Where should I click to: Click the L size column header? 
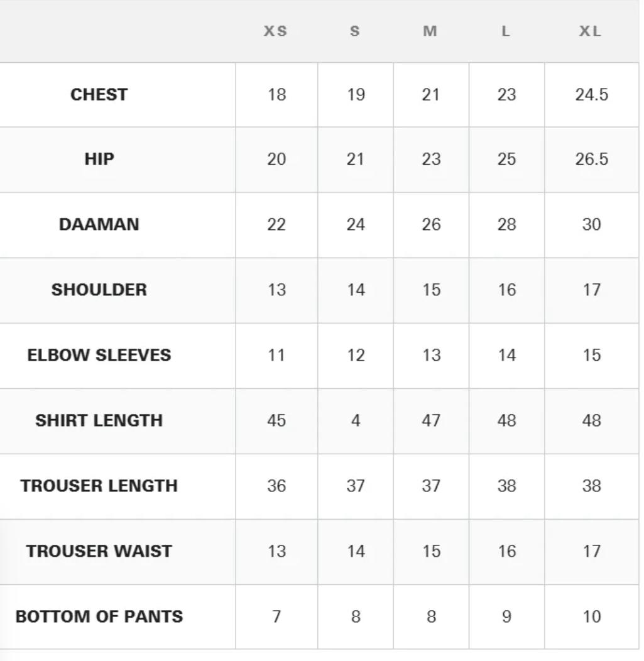coord(506,31)
